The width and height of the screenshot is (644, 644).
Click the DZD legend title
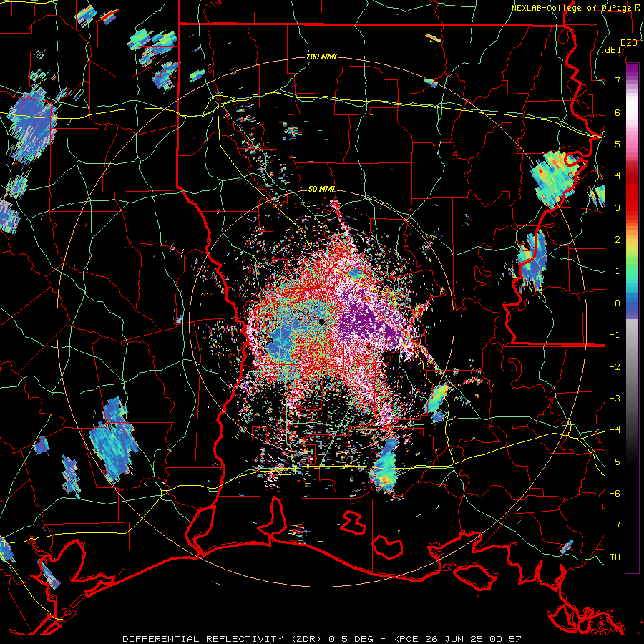coord(629,43)
